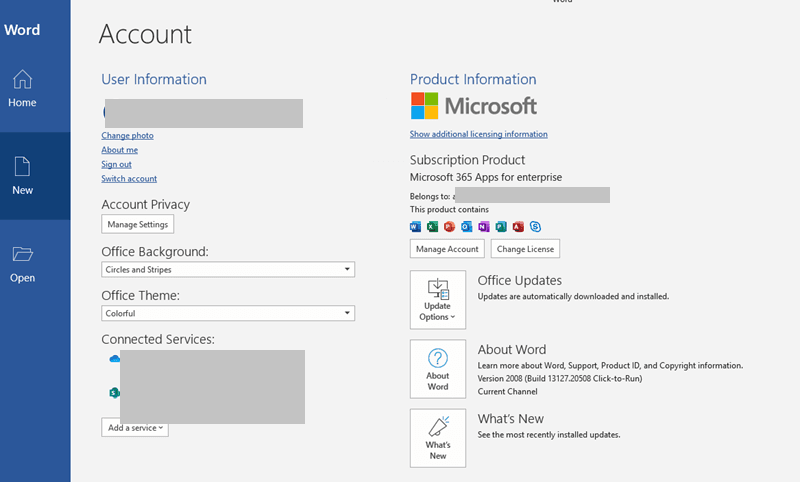Click the Access icon in product list
Screen dimensions: 800x482
pos(518,226)
